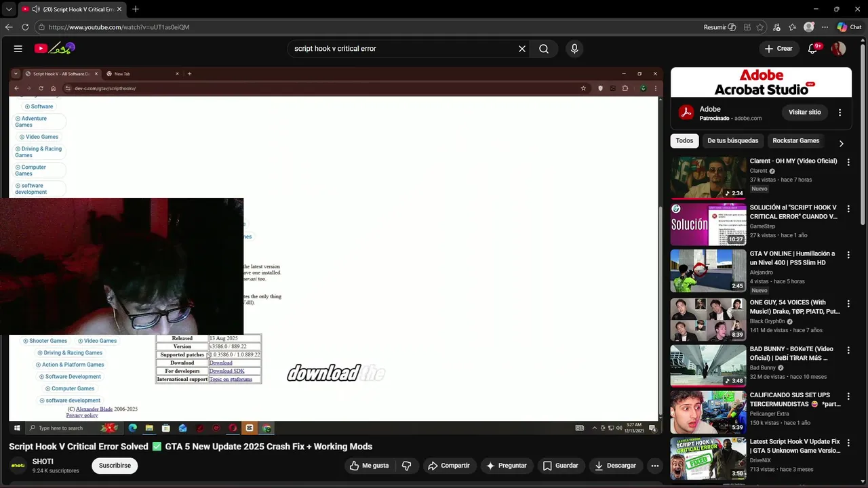Download the video with Descargar
This screenshot has height=488, width=868.
coord(615,466)
